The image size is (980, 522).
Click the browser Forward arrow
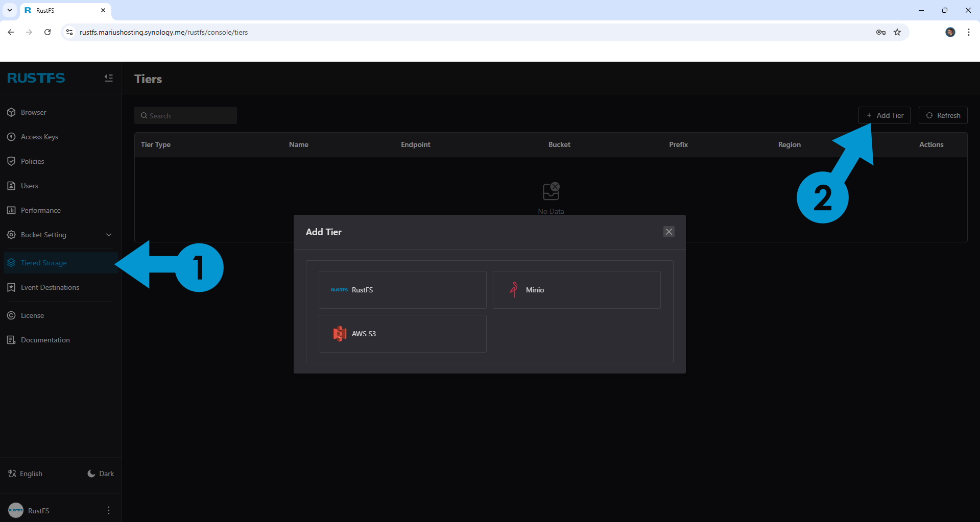click(x=29, y=32)
